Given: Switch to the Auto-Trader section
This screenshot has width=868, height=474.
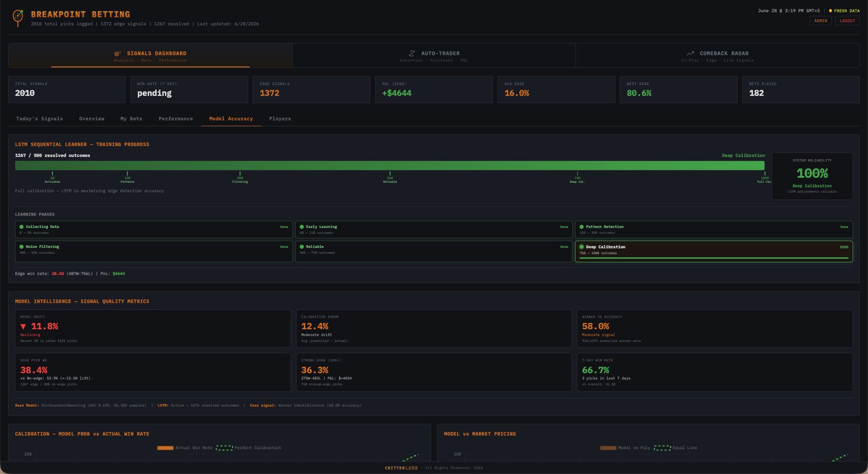Looking at the screenshot, I should coord(434,56).
